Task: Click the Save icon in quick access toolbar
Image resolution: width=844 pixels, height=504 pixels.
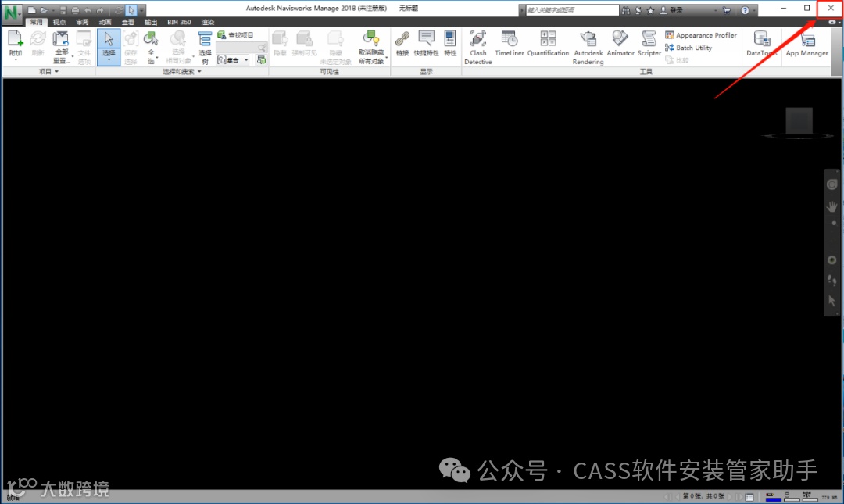Action: coord(63,10)
